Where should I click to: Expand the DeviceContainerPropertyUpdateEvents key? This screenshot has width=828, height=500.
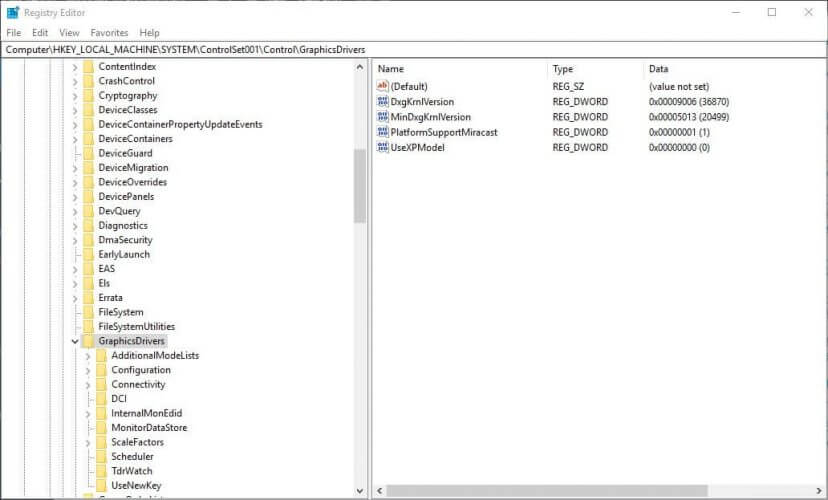[75, 125]
